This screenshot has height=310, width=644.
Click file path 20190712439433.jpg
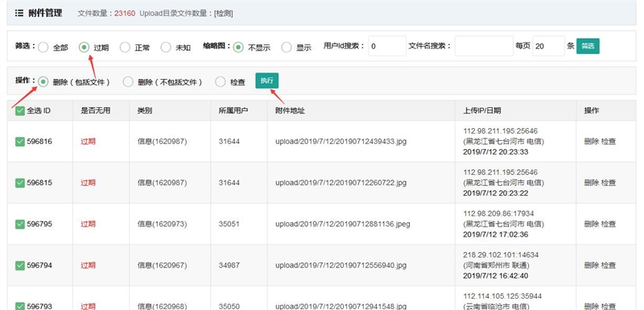tap(341, 142)
